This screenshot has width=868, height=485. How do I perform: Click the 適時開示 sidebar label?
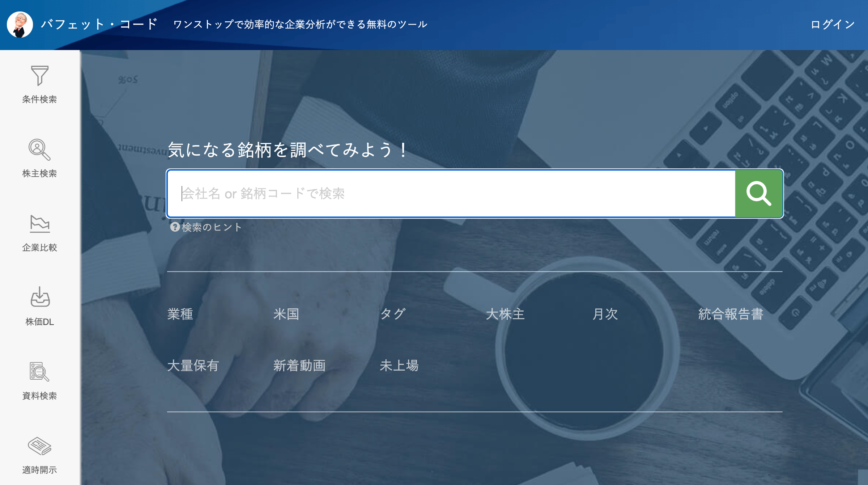[39, 470]
